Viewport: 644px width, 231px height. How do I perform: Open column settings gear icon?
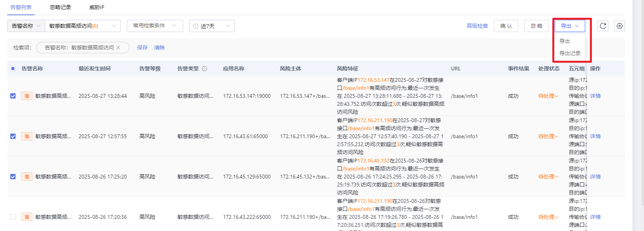[x=619, y=26]
